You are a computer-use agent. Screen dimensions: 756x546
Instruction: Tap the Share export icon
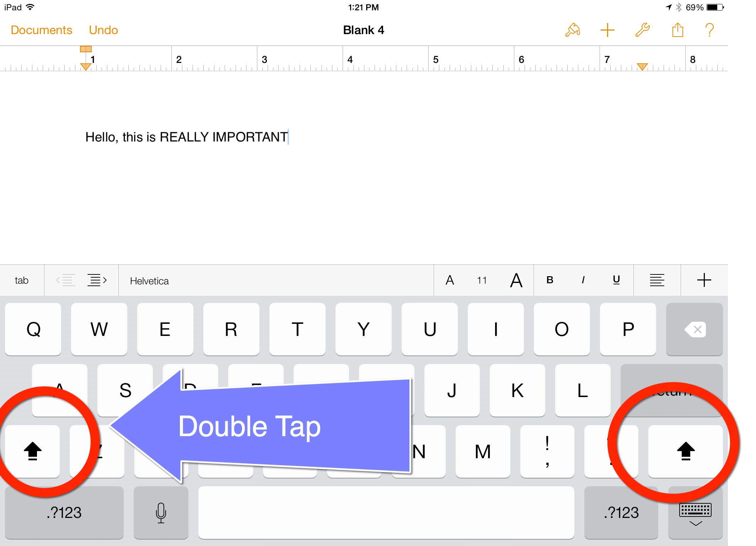677,30
